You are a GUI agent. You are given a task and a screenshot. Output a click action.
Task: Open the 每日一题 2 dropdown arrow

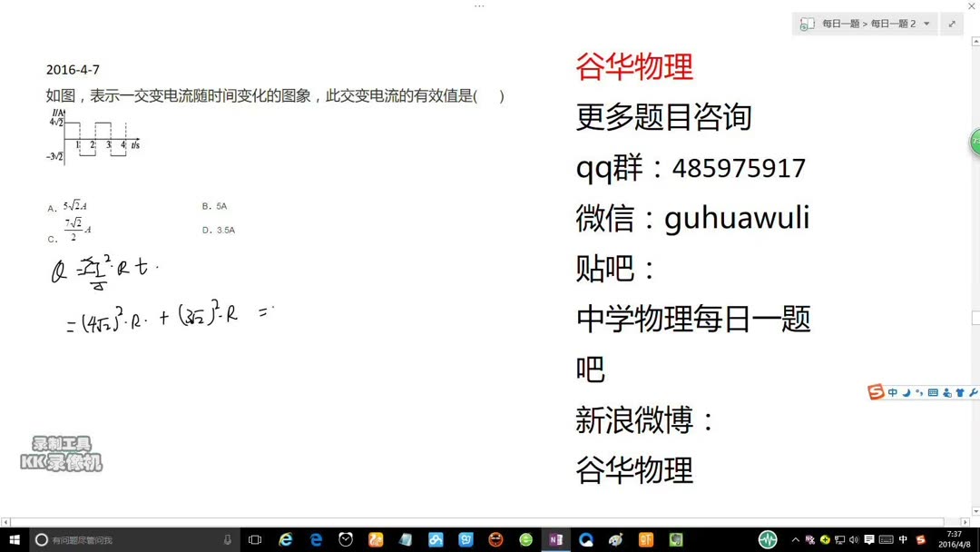pyautogui.click(x=926, y=24)
